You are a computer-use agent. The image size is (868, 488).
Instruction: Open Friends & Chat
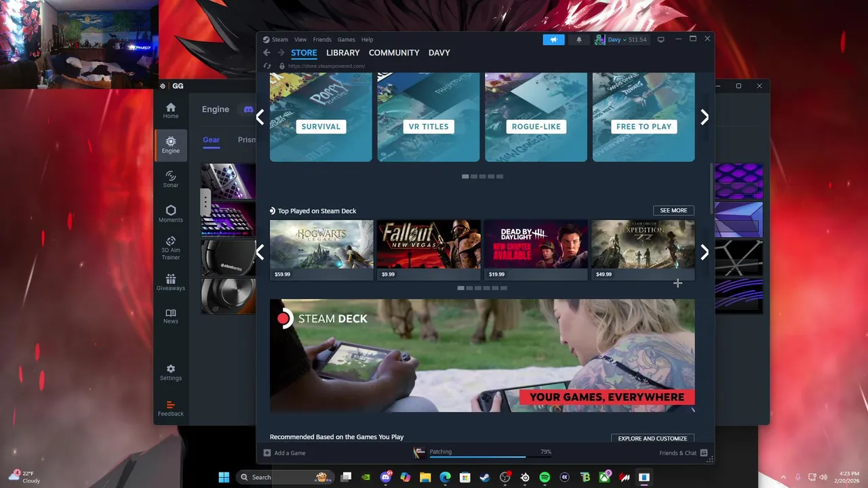point(678,453)
